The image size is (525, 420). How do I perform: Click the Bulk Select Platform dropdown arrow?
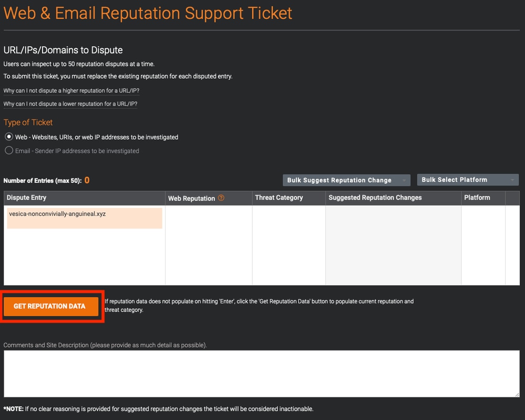512,180
